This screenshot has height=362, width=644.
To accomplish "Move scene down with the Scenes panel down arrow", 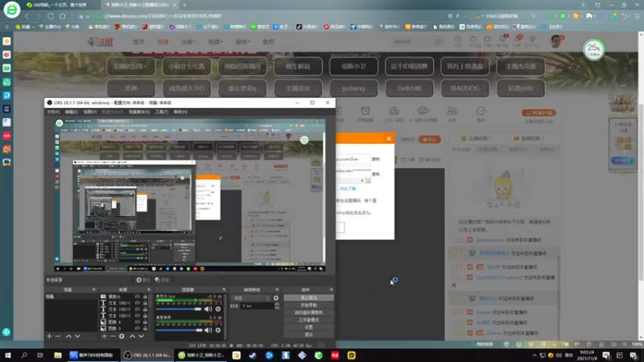I will [77, 336].
